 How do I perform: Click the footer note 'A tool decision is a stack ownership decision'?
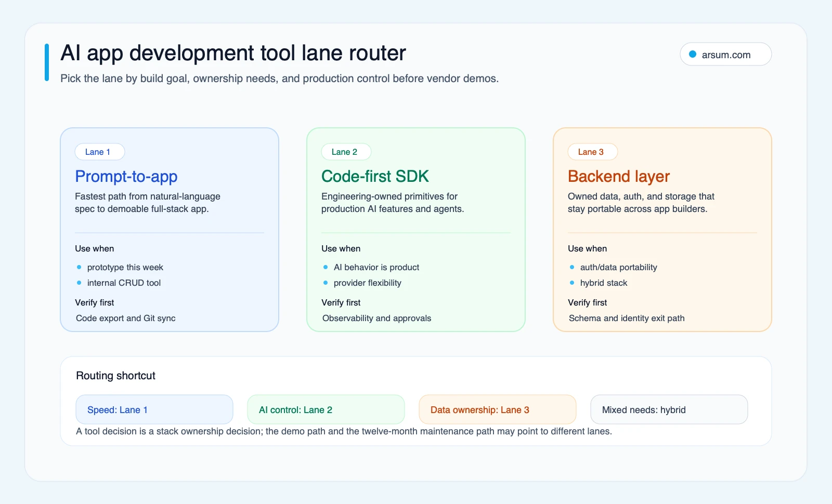[x=344, y=431]
